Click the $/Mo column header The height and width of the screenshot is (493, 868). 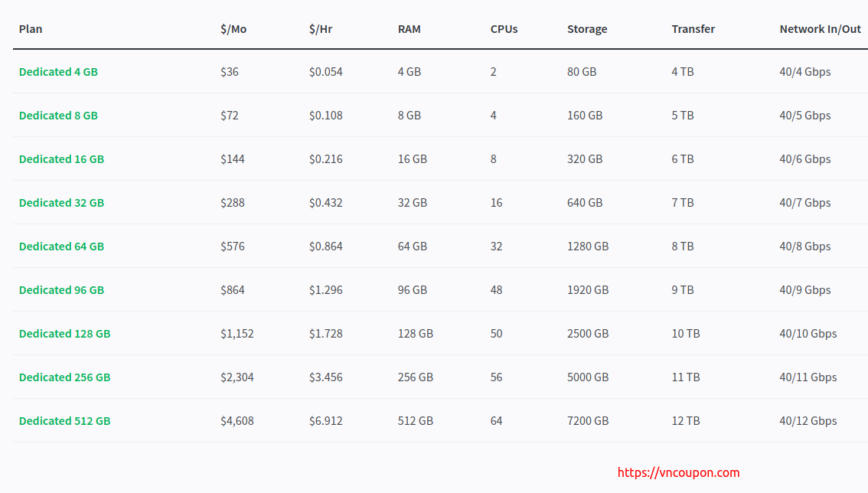[x=233, y=29]
